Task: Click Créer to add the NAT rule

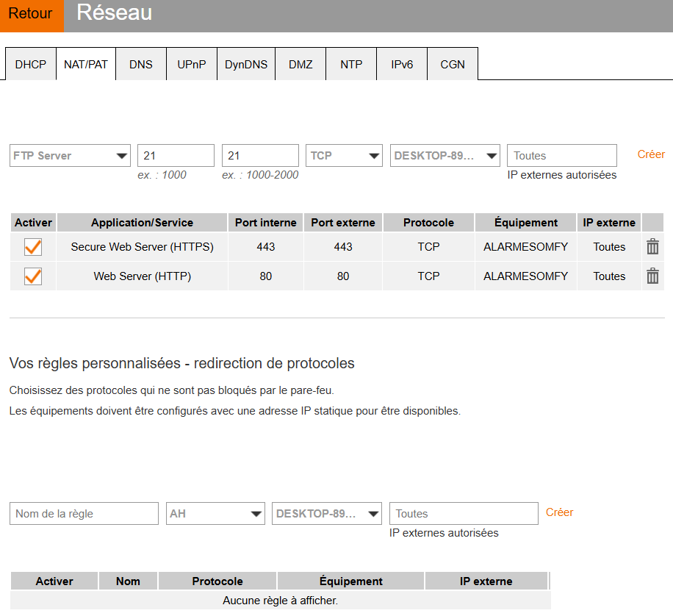Action: coord(651,154)
